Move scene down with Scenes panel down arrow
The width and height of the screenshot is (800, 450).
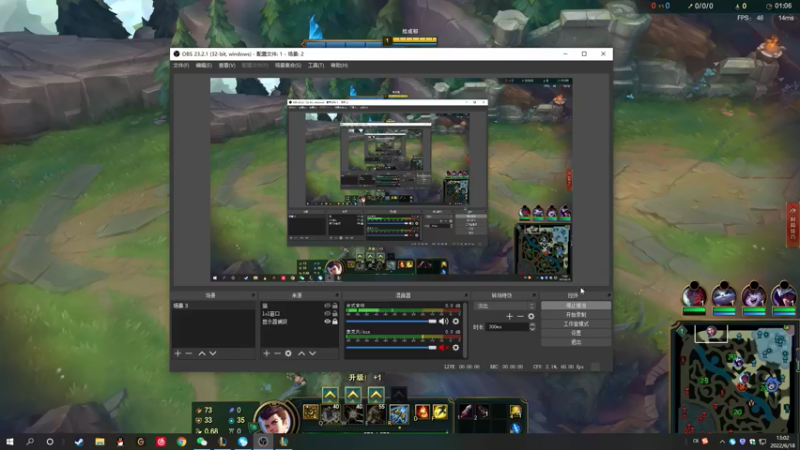(213, 353)
